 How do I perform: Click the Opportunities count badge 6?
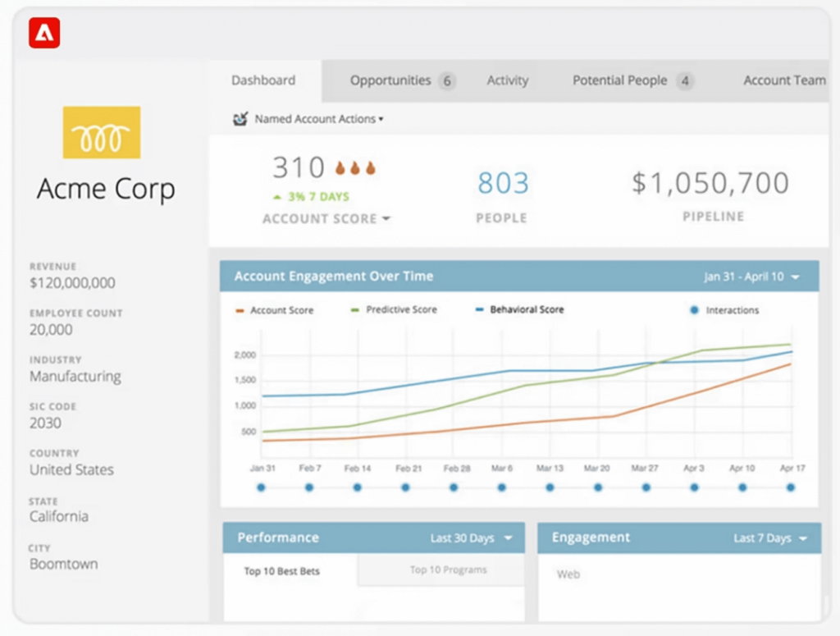click(x=447, y=81)
